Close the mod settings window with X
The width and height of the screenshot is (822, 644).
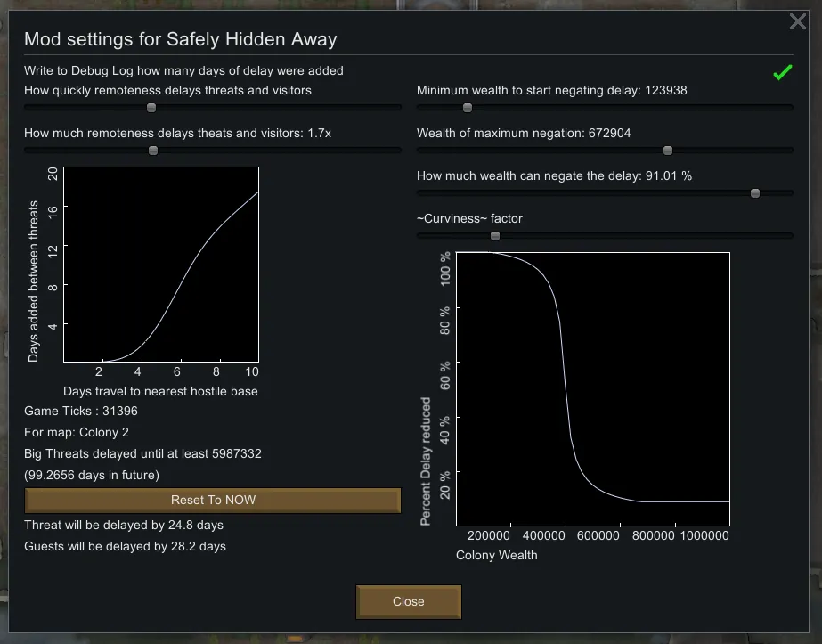tap(798, 21)
